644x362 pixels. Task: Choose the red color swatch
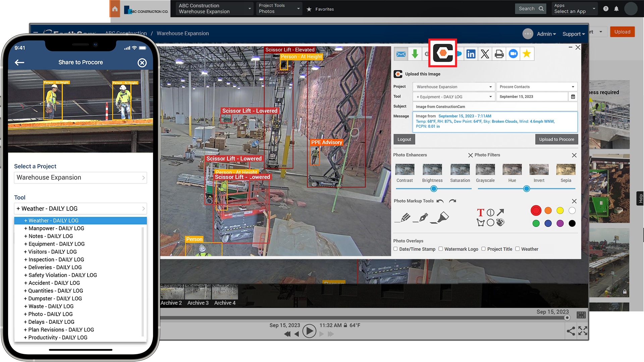(x=536, y=210)
